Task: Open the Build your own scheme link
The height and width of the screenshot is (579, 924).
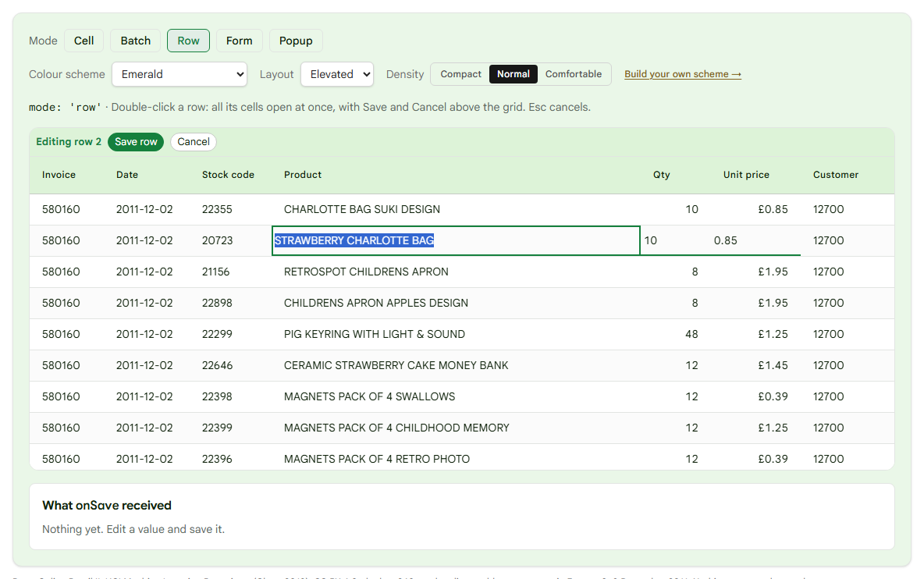Action: (682, 74)
